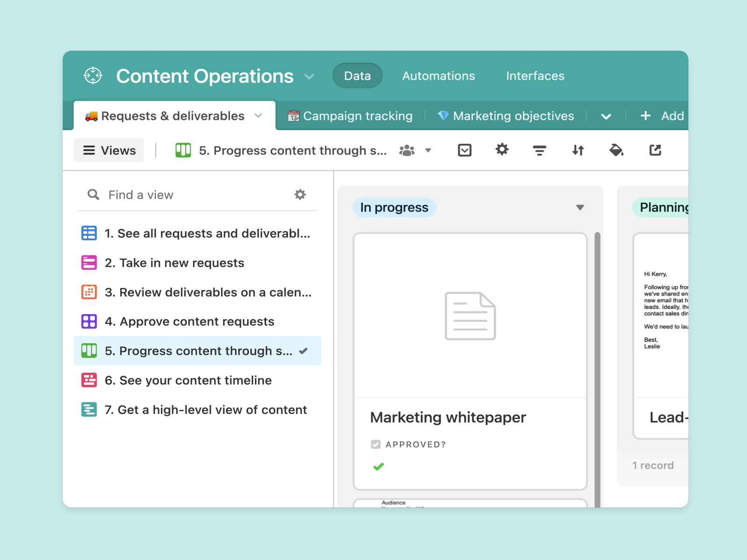Open view 7. Get a high-level view of content
Viewport: 747px width, 560px height.
[197, 410]
